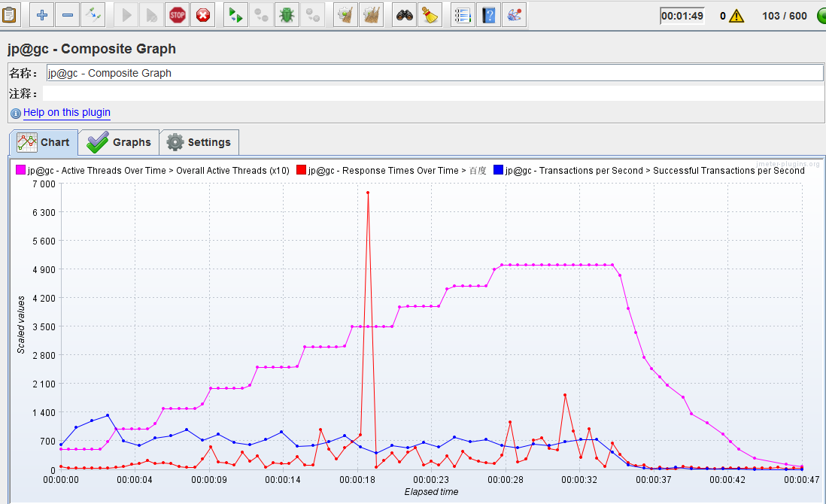Click the green bug debug icon
The image size is (826, 504).
coord(287,15)
